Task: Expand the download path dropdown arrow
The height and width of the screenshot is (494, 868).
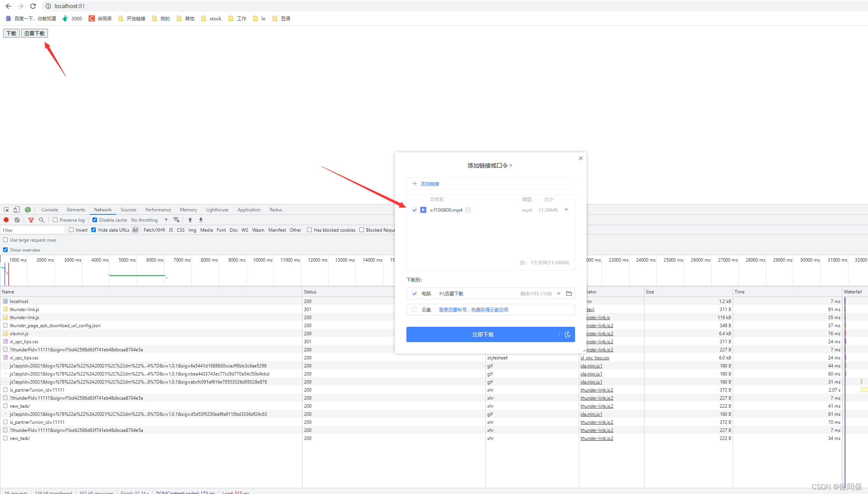Action: (559, 294)
